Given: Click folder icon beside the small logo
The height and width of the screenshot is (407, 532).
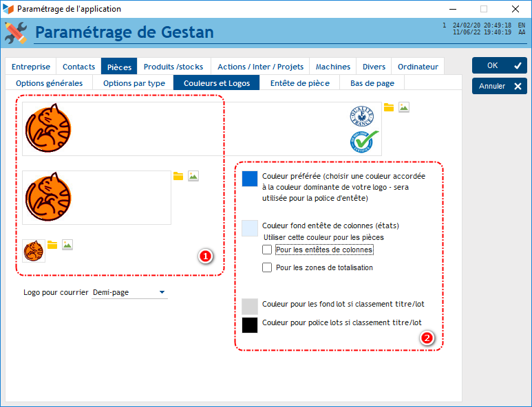Looking at the screenshot, I should click(x=52, y=245).
